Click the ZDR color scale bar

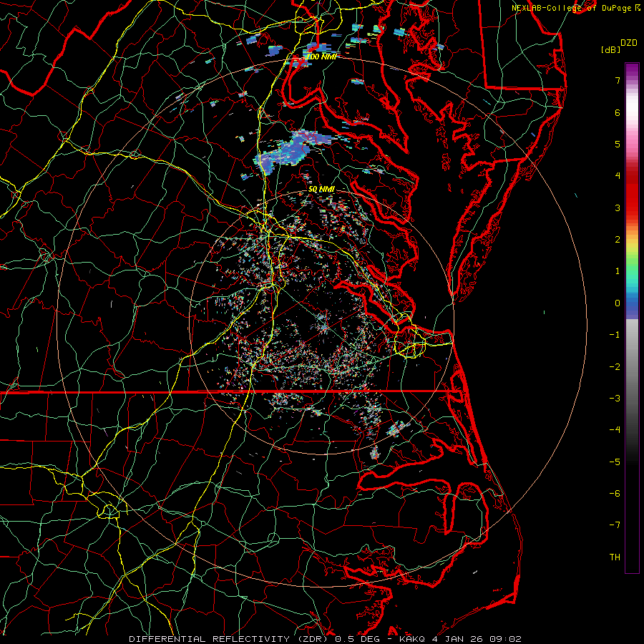point(632,318)
